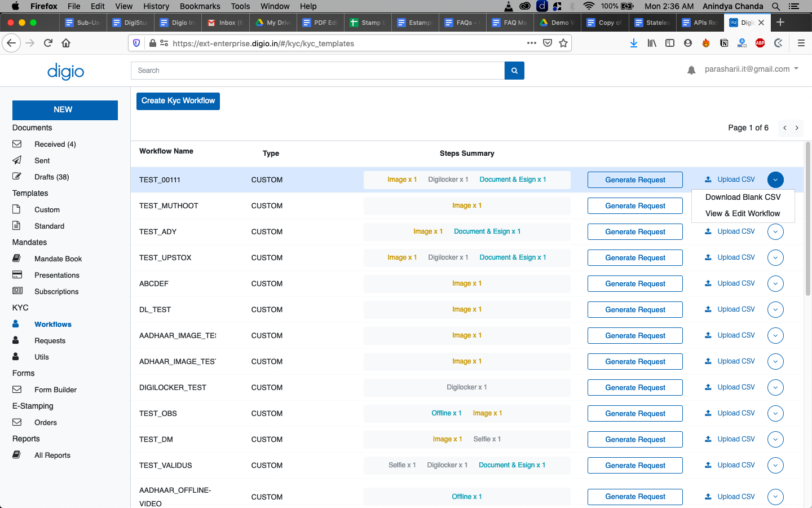Click the notification bell icon

coord(691,69)
